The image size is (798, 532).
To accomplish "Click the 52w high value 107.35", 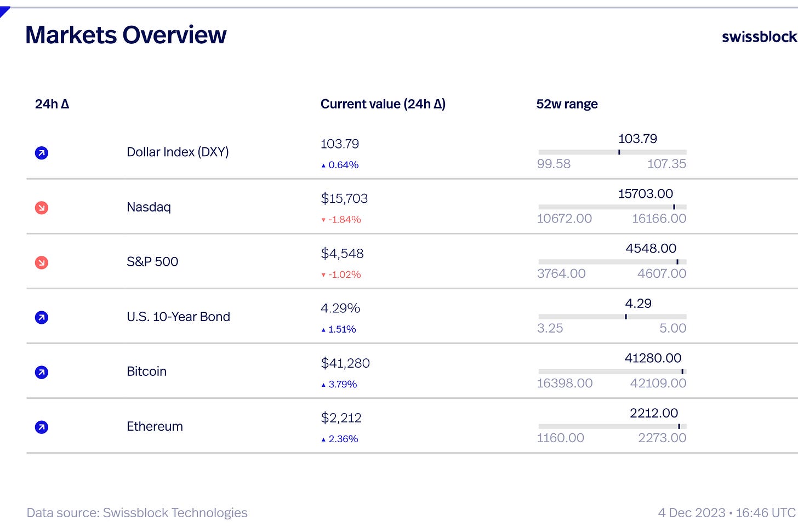I will tap(666, 164).
